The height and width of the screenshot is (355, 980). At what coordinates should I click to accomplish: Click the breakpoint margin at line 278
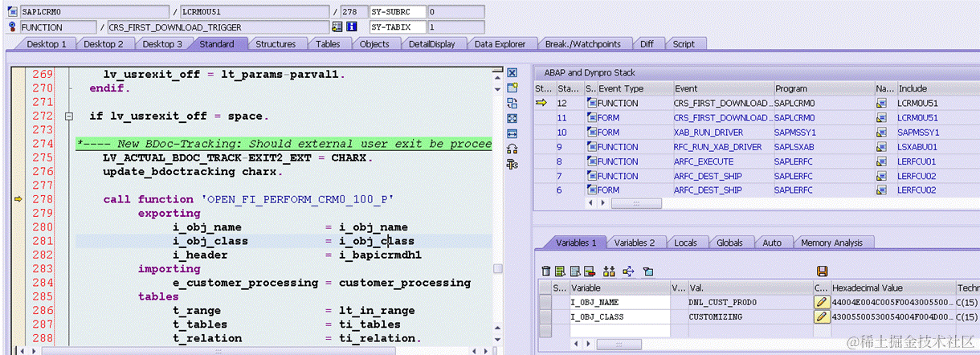click(x=18, y=199)
